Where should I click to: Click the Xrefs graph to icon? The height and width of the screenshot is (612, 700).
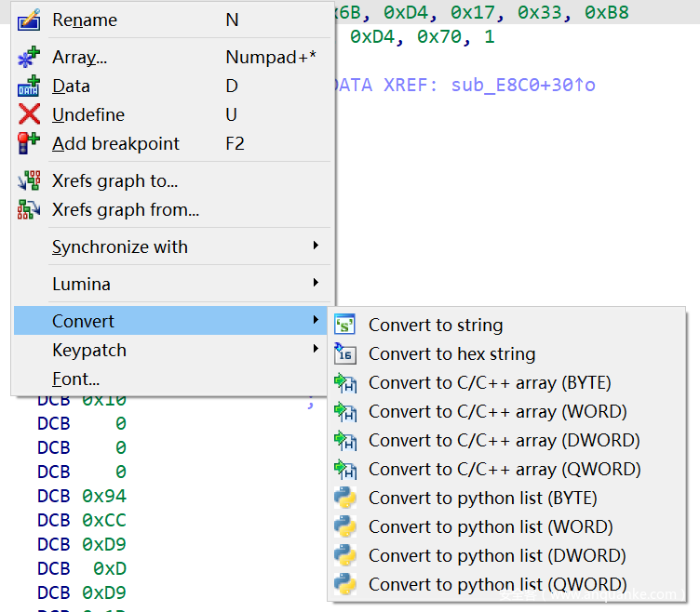pos(29,181)
